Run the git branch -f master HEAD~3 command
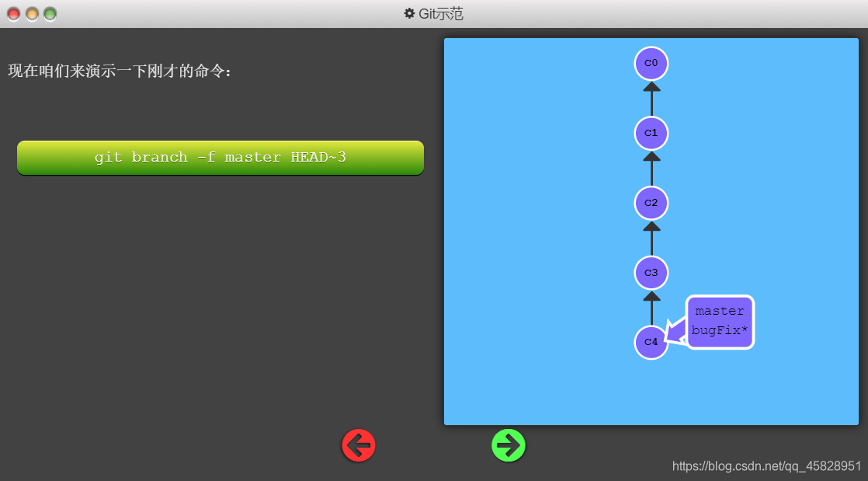The width and height of the screenshot is (868, 481). (x=220, y=158)
